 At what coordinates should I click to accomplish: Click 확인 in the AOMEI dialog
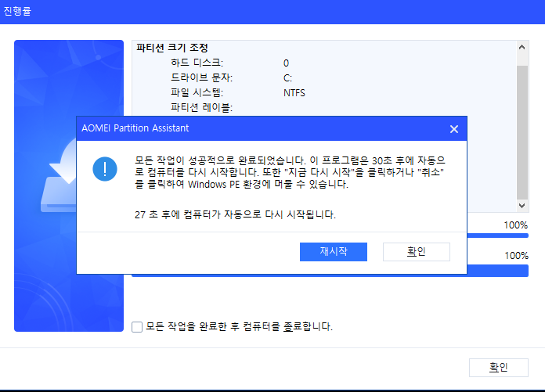coord(417,252)
